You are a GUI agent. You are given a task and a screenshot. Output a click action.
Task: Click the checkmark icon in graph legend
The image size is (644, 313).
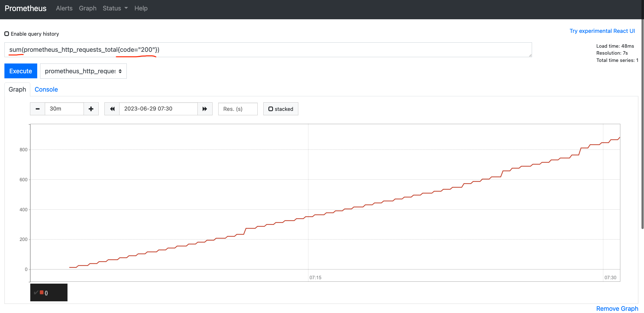pyautogui.click(x=36, y=292)
